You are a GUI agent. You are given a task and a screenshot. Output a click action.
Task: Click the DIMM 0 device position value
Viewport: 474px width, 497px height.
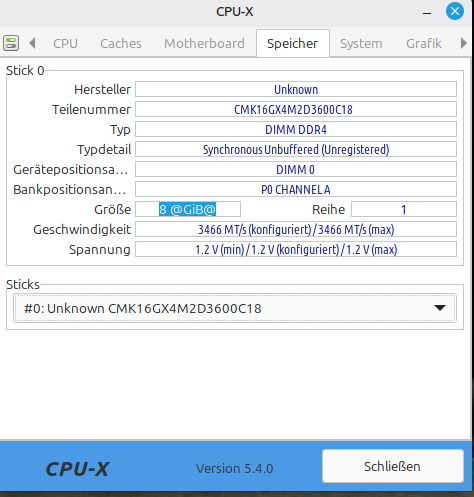[x=296, y=169]
